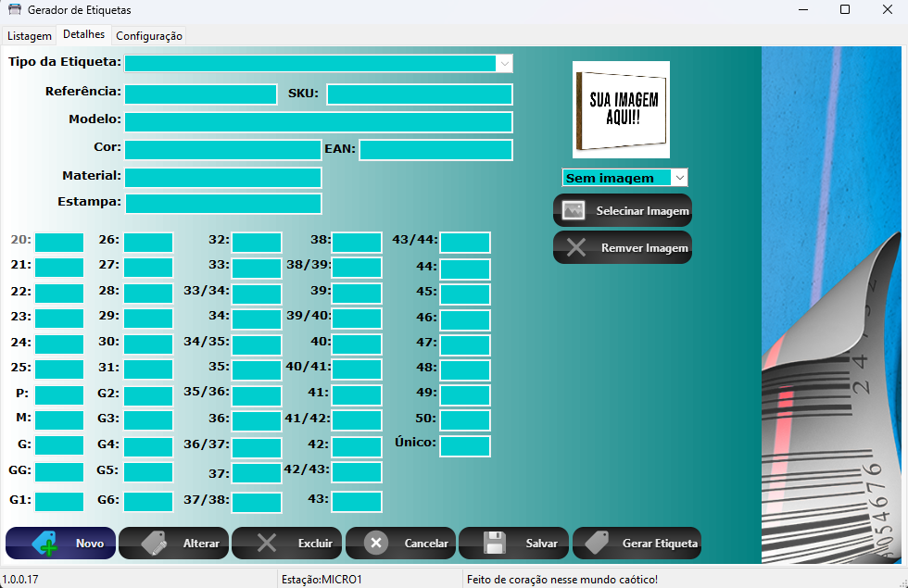This screenshot has height=588, width=908.
Task: Open the Configuração tab
Action: point(149,36)
